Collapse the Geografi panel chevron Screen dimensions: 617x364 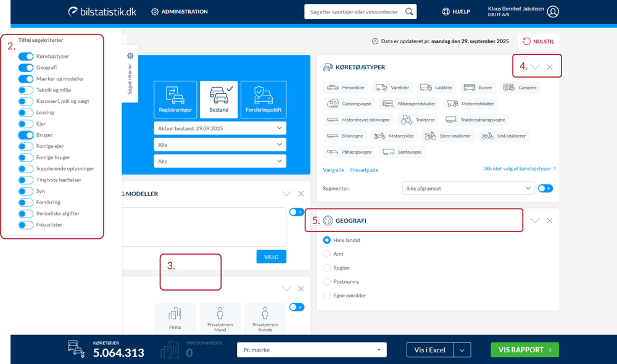(x=535, y=220)
